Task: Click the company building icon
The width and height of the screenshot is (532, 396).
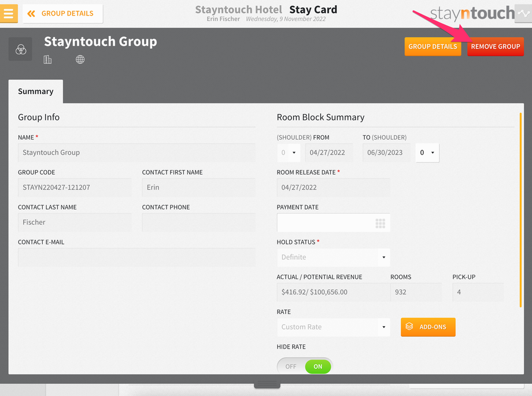Action: point(47,60)
